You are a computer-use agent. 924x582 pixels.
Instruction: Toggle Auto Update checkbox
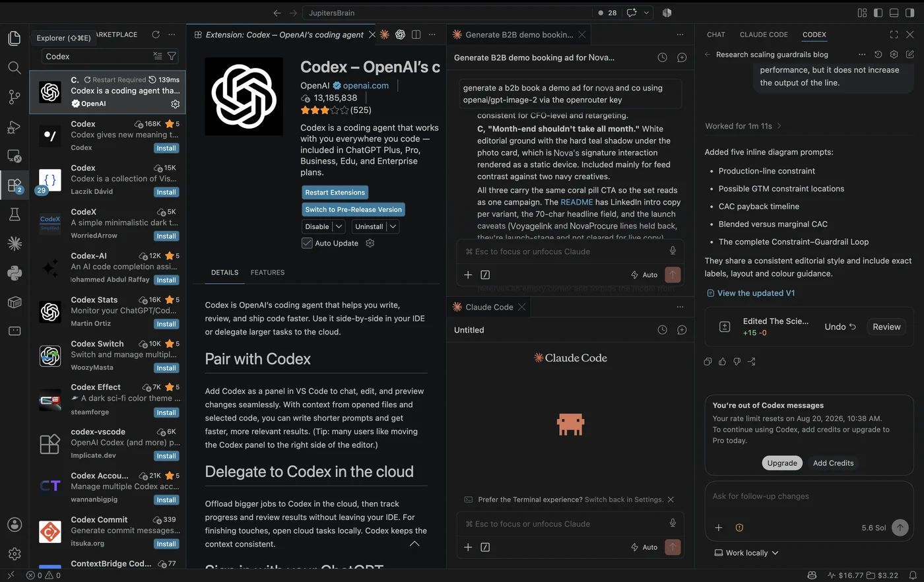pyautogui.click(x=307, y=243)
